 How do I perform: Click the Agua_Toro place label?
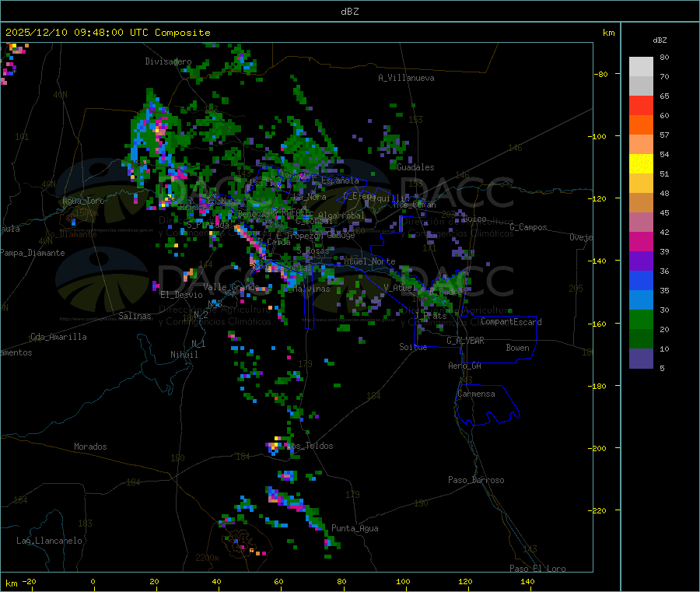[83, 201]
